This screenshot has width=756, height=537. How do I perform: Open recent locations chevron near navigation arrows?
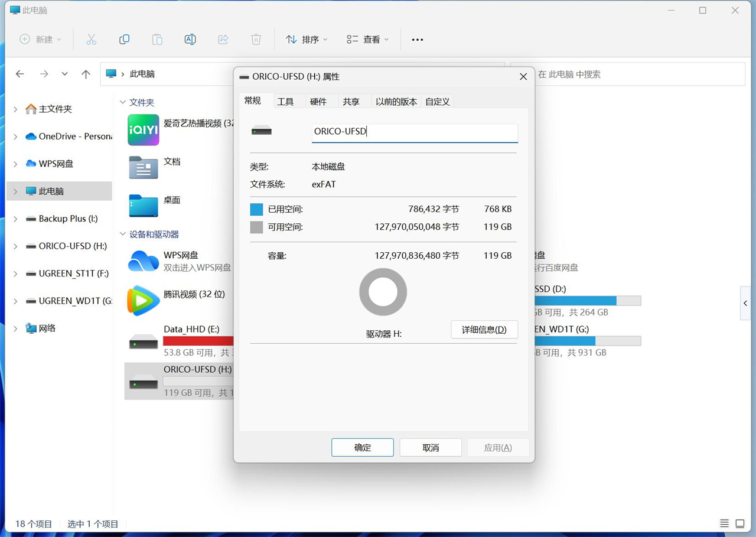coord(64,74)
